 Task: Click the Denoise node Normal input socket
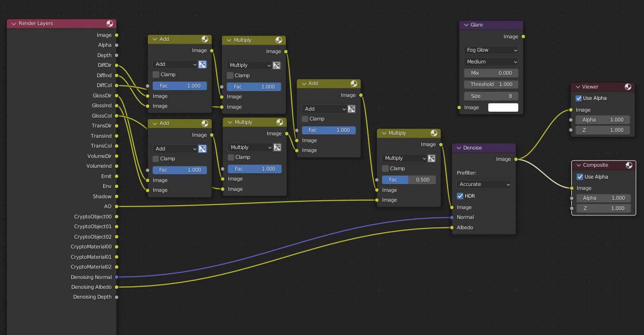[x=452, y=217]
